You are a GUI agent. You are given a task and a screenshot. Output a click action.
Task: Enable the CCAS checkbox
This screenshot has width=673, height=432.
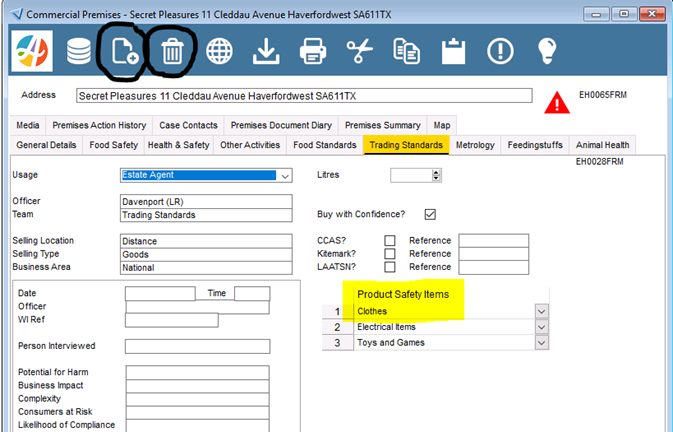tap(390, 240)
